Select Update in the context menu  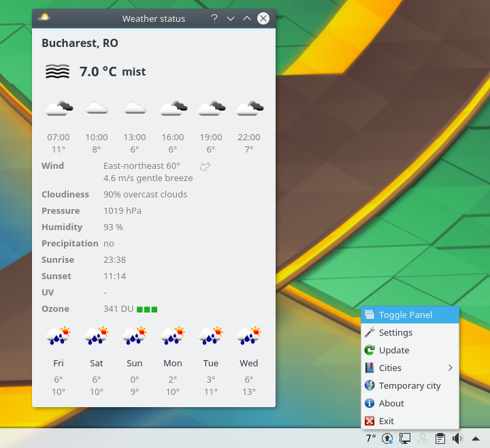click(x=410, y=350)
